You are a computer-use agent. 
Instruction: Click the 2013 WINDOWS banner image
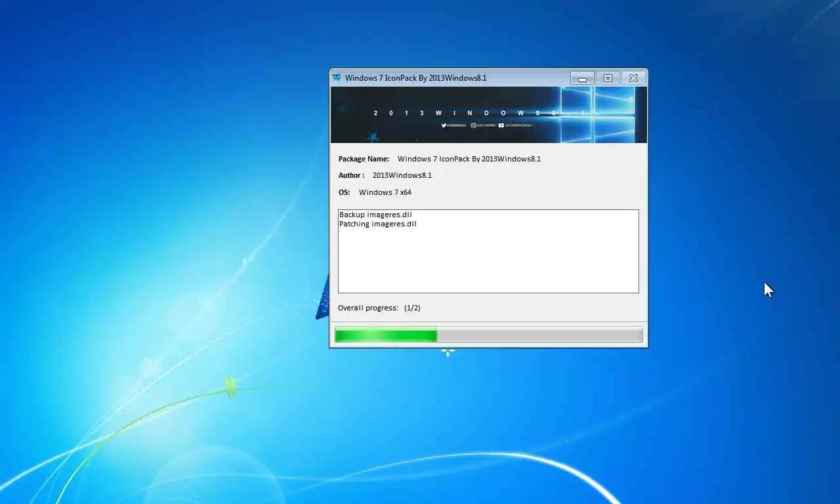click(489, 115)
